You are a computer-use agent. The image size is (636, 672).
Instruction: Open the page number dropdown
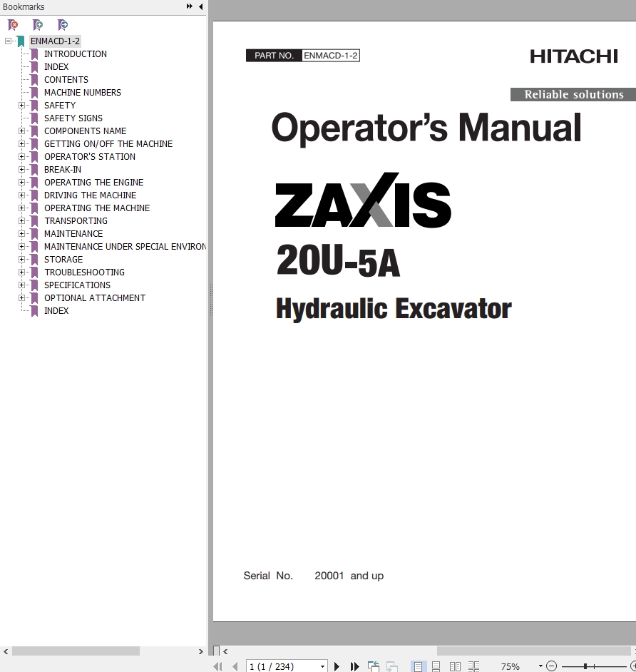coord(322,666)
